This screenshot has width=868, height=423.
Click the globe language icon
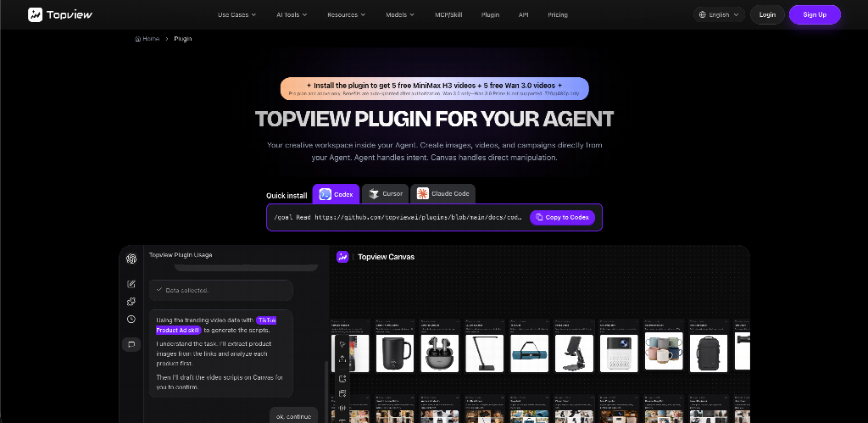tap(703, 15)
